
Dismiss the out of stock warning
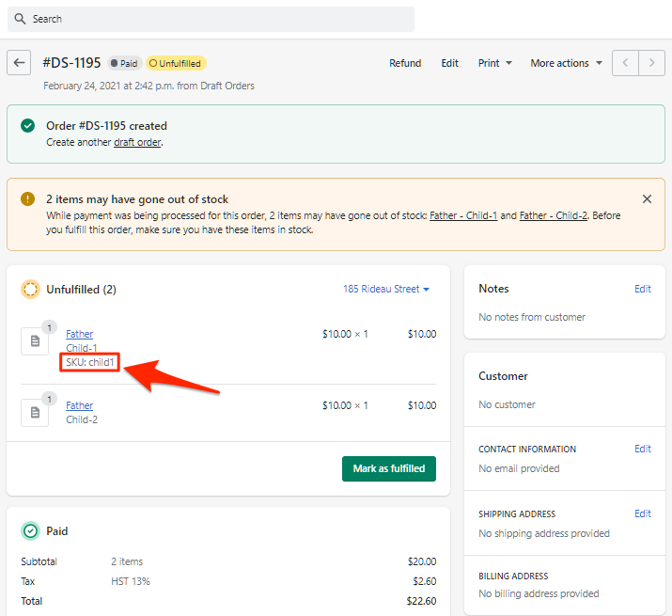click(x=647, y=199)
